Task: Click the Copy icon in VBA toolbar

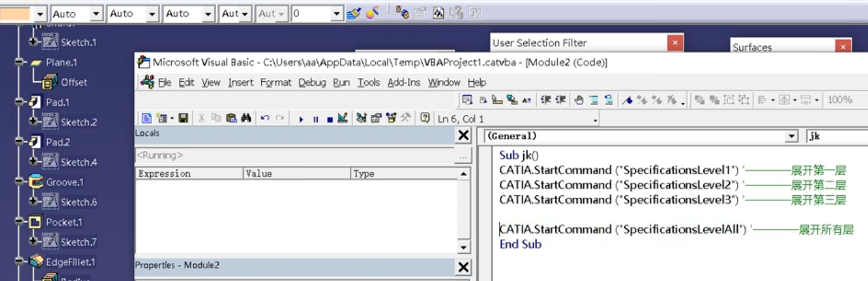Action: (216, 118)
